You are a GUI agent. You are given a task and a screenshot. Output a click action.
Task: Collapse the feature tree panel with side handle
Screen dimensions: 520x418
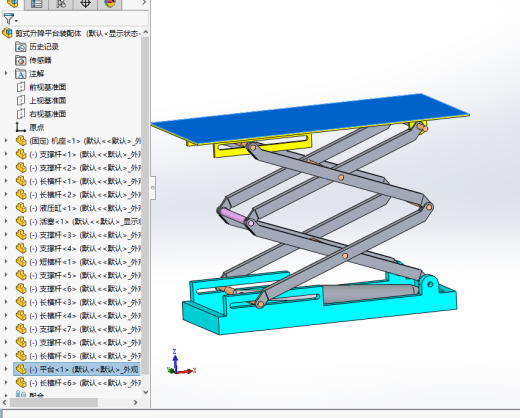[153, 188]
